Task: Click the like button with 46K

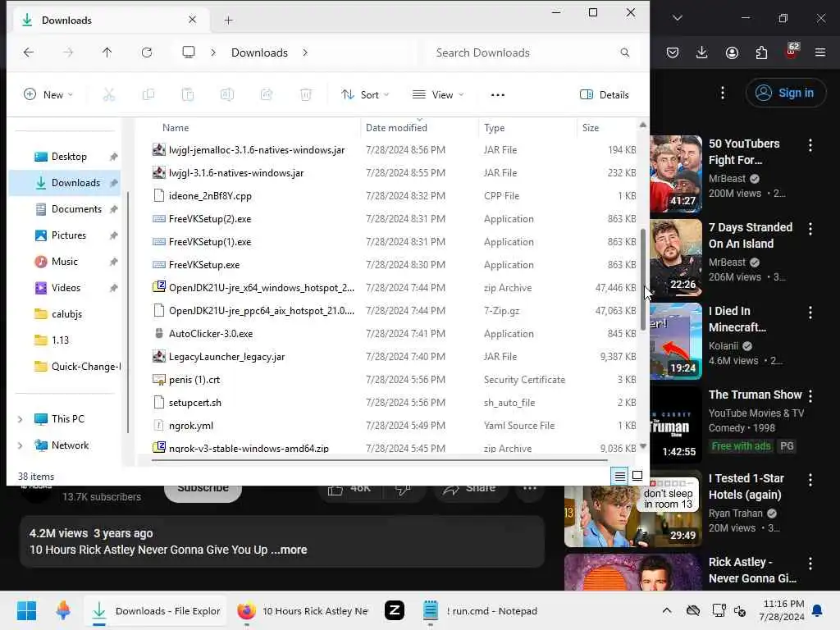Action: 349,489
